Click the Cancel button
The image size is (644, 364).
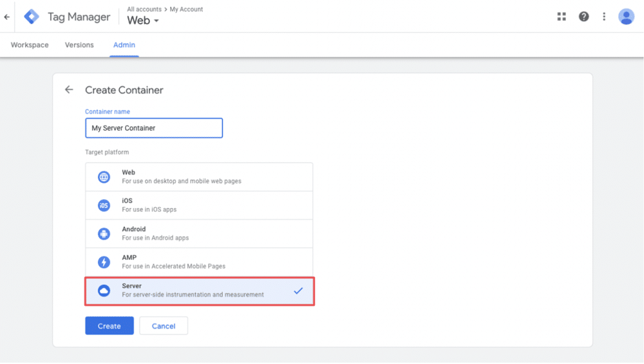(x=164, y=326)
